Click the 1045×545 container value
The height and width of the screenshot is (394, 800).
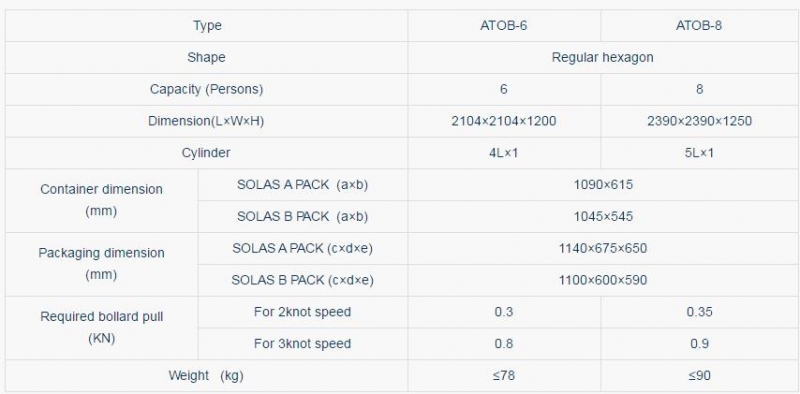[603, 216]
